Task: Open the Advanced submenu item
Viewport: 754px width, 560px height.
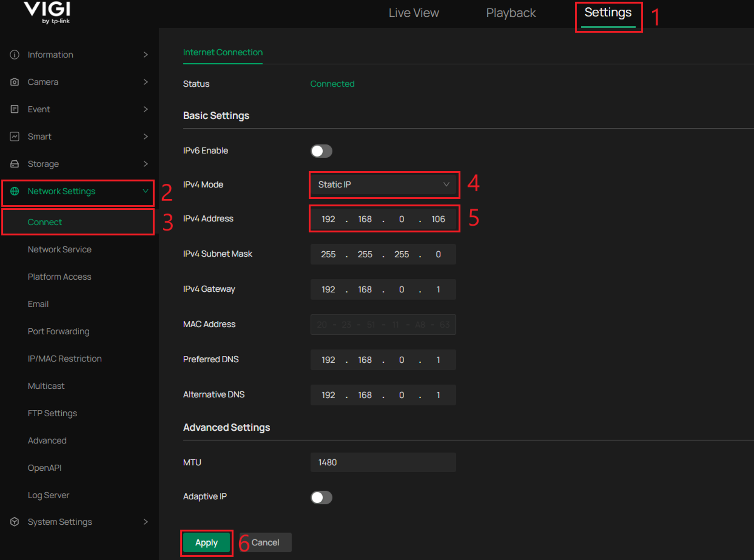Action: click(x=47, y=440)
